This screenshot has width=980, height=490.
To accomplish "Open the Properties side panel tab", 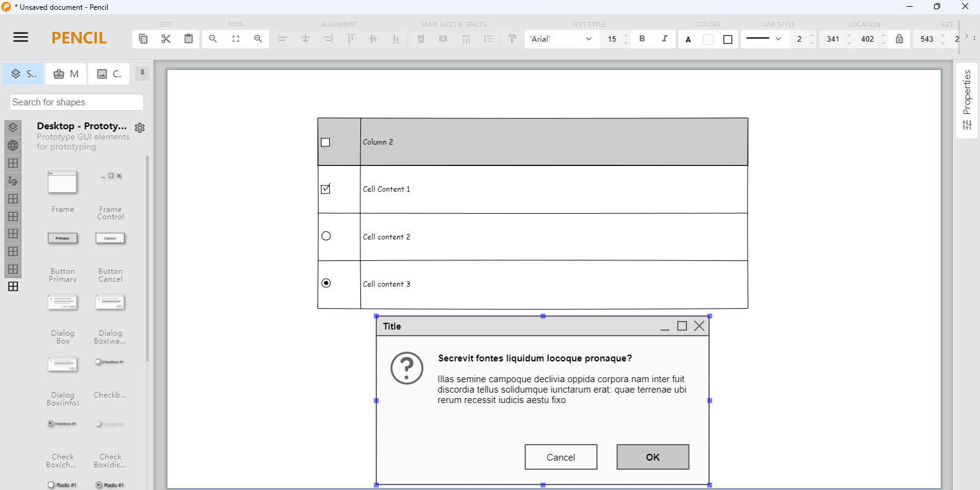I will (967, 100).
